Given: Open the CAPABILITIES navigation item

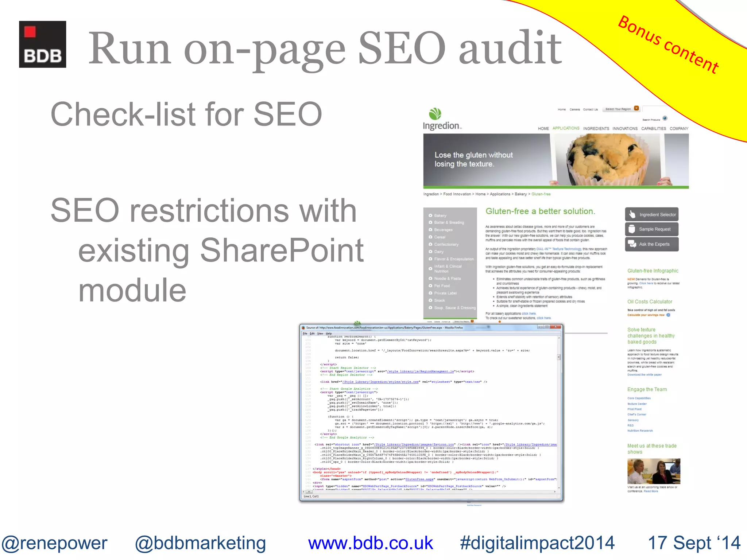Looking at the screenshot, I should [654, 129].
